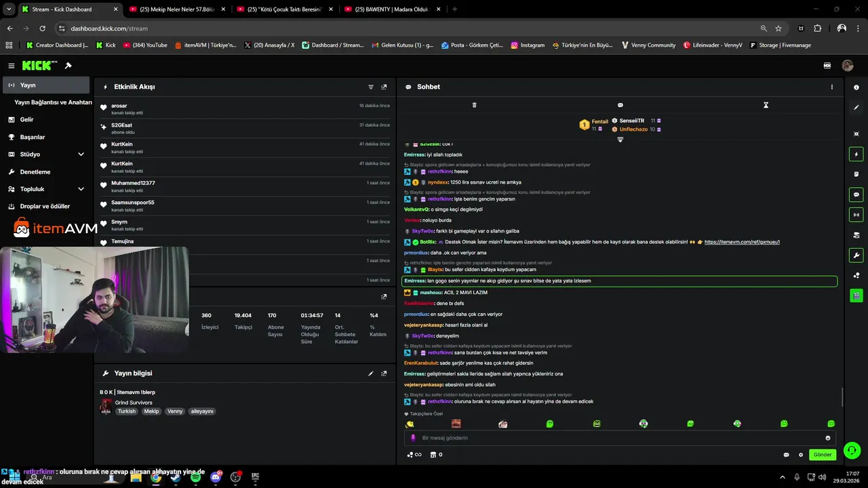
Task: Open Venny Community bookmark
Action: point(648,45)
